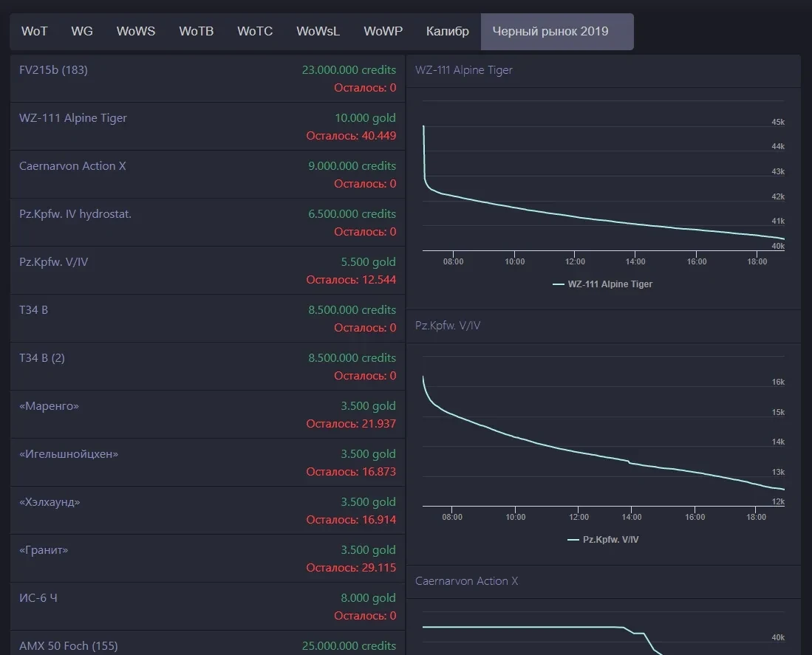812x655 pixels.
Task: Go to the WoTB tab
Action: [x=196, y=31]
